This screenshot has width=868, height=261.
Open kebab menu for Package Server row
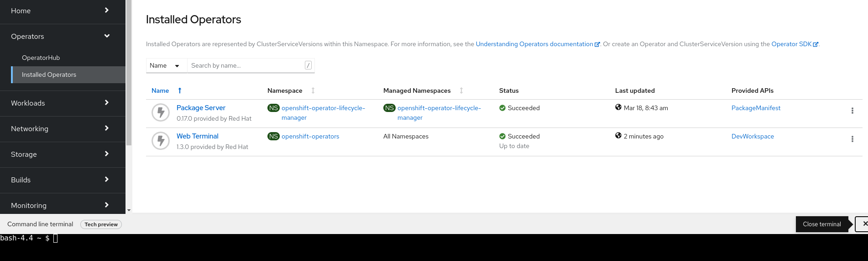(852, 111)
